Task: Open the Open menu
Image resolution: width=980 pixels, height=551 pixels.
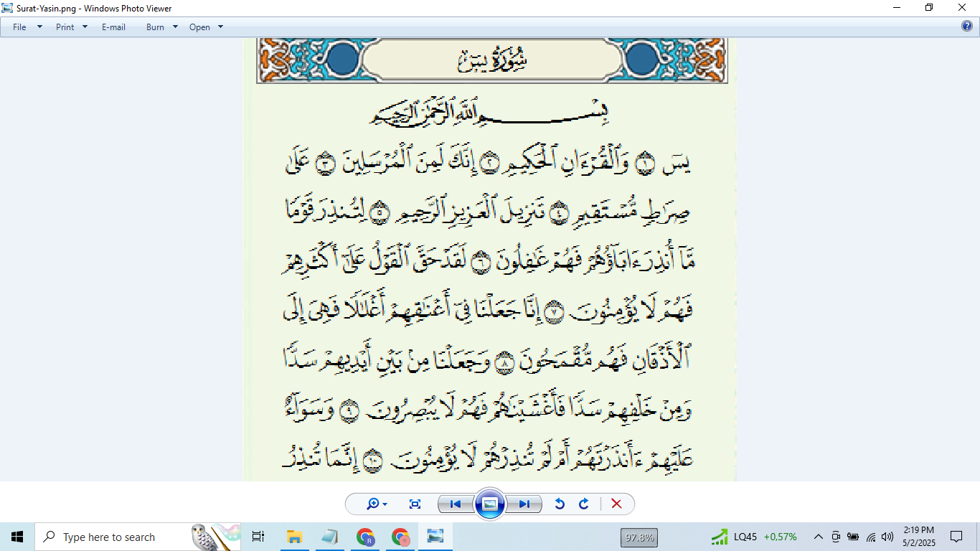Action: pyautogui.click(x=199, y=27)
